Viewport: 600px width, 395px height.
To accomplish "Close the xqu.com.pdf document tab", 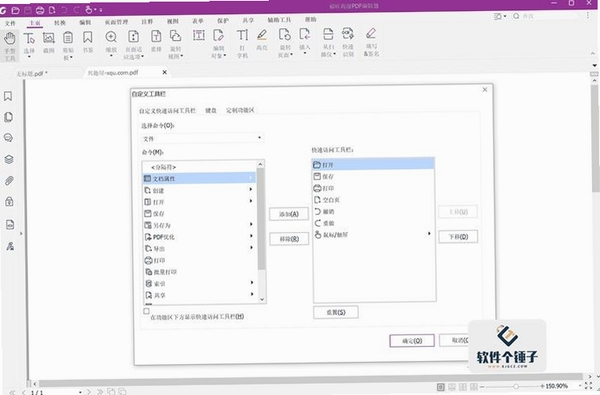I will [165, 72].
